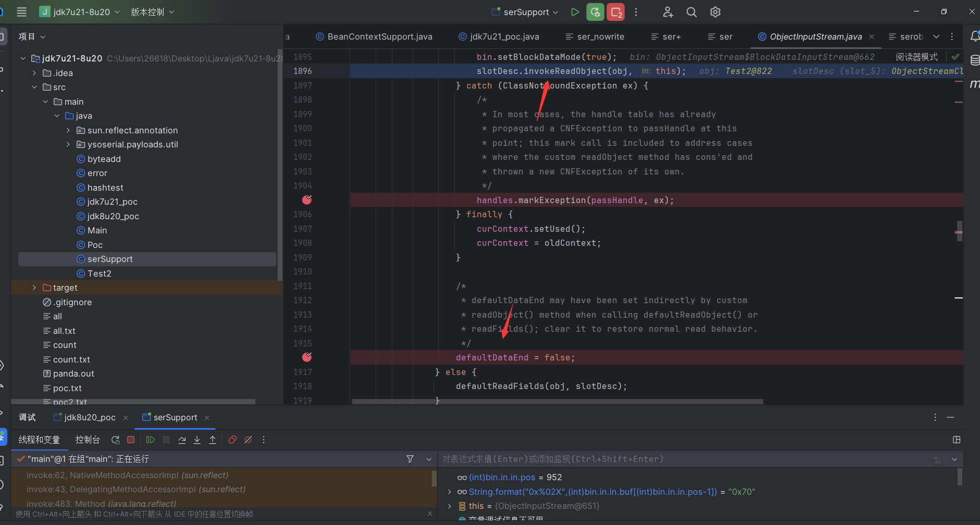980x525 pixels.
Task: Open project jdk7u21-8u20 dropdown
Action: coord(80,11)
